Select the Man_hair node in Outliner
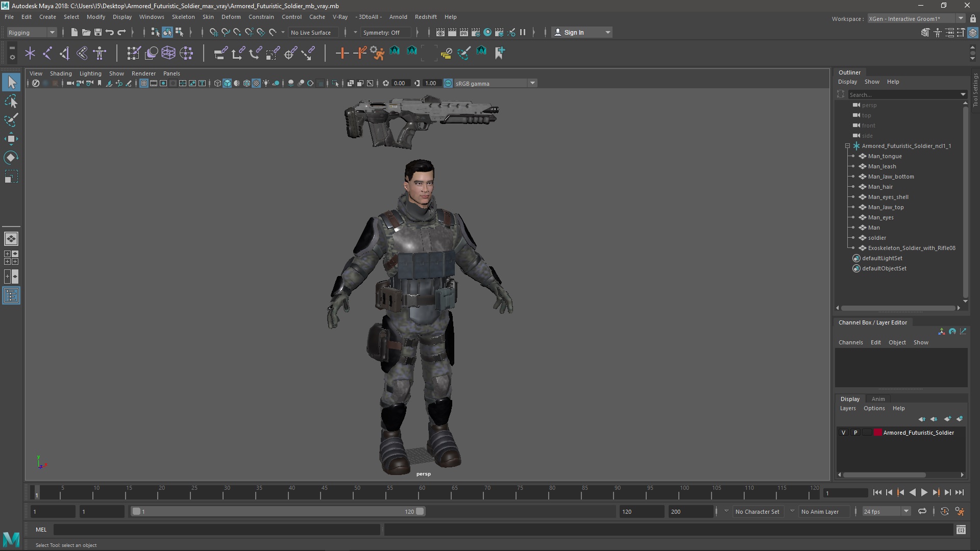This screenshot has height=551, width=980. [880, 187]
